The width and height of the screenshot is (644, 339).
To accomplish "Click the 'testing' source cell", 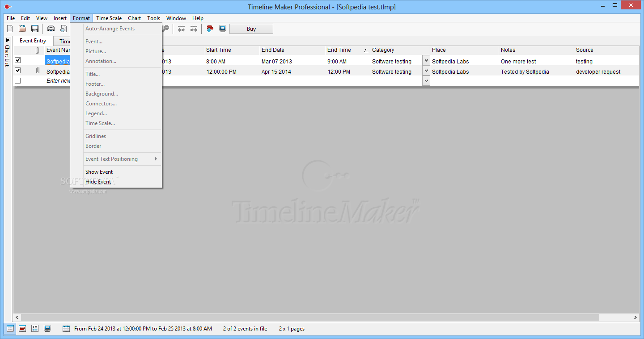I will coord(606,61).
